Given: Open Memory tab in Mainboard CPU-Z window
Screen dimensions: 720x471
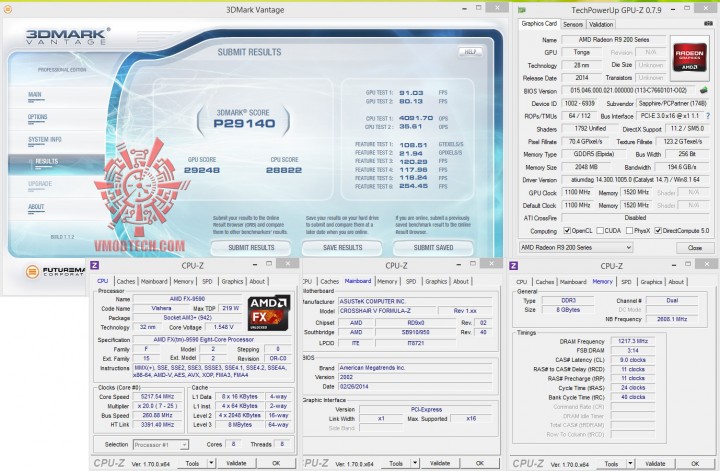Looking at the screenshot, I should click(x=387, y=281).
